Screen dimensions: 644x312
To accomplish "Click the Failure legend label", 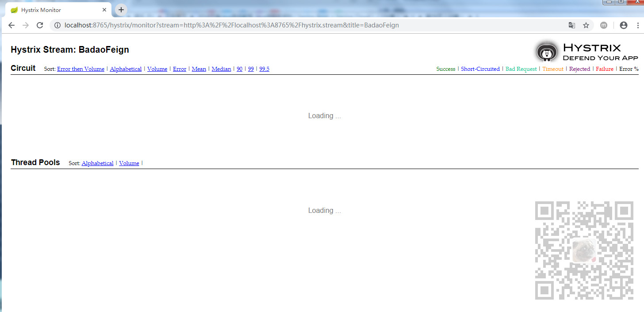I will (605, 69).
